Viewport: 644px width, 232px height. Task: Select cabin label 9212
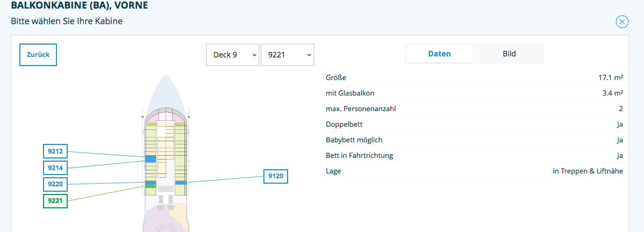[55, 151]
